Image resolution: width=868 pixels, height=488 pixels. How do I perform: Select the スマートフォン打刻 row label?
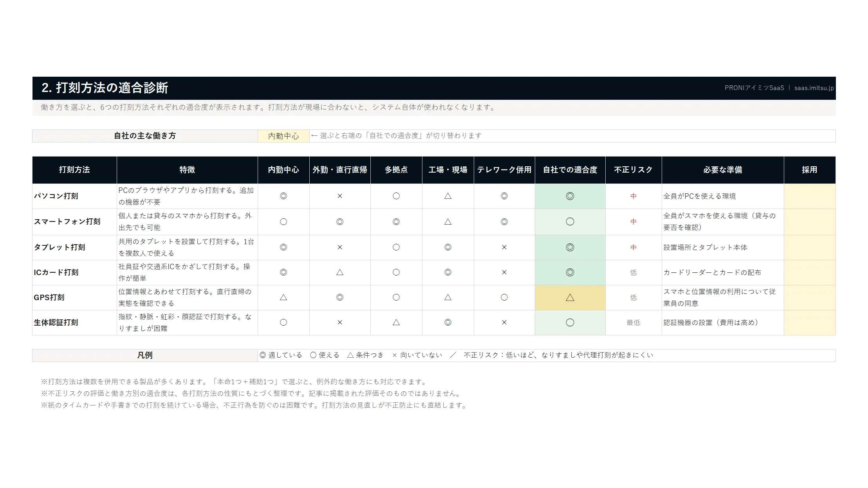coord(74,222)
